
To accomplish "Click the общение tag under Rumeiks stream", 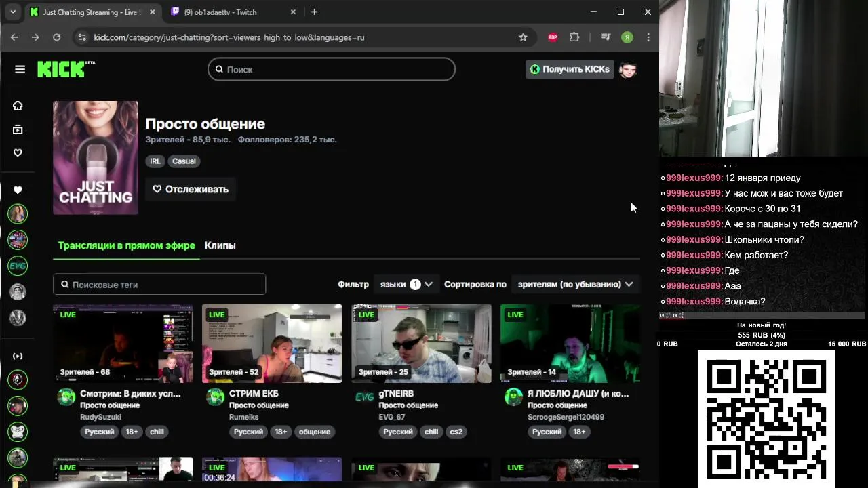I will pyautogui.click(x=315, y=432).
